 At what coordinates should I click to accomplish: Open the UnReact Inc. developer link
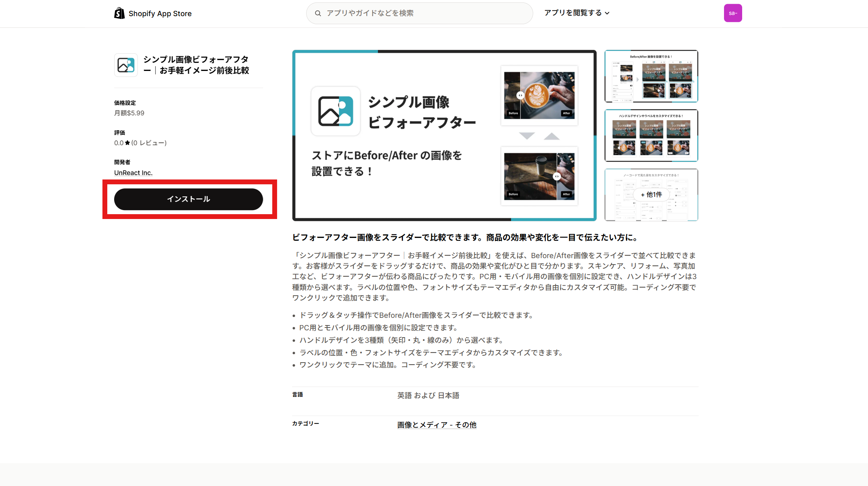133,172
